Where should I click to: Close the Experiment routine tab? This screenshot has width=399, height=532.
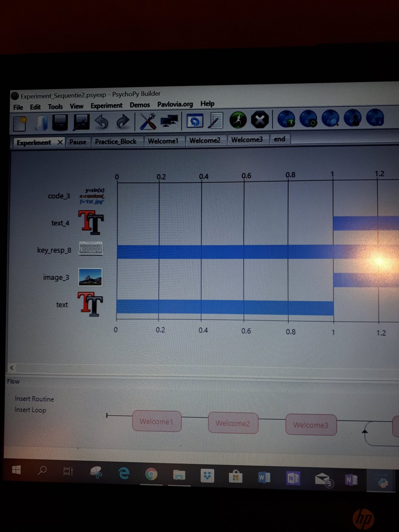[x=60, y=143]
